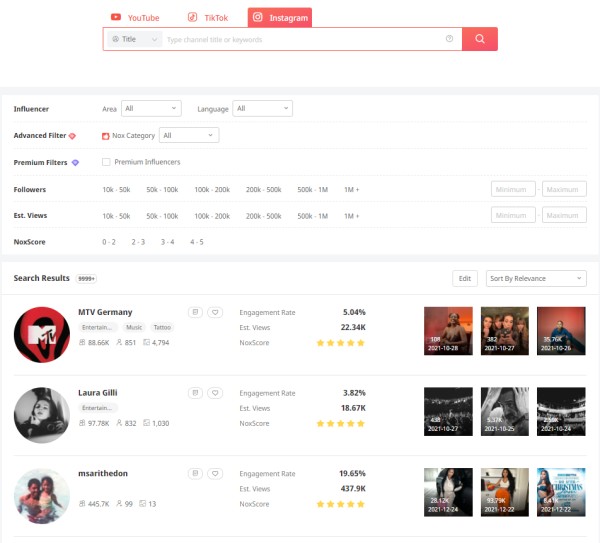Open MTV Germany's 2021-10-28 post thumbnail
The height and width of the screenshot is (543, 600).
[x=448, y=331]
